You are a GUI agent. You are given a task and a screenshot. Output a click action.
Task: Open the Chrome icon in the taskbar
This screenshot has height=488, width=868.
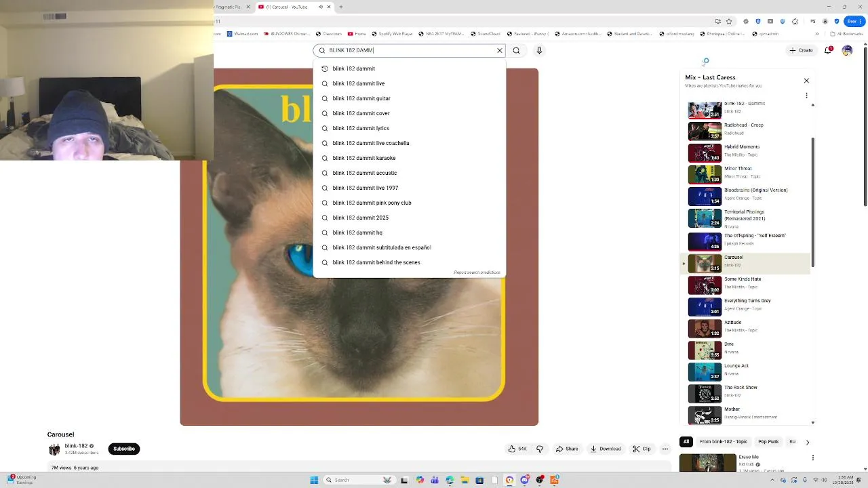[x=509, y=480]
